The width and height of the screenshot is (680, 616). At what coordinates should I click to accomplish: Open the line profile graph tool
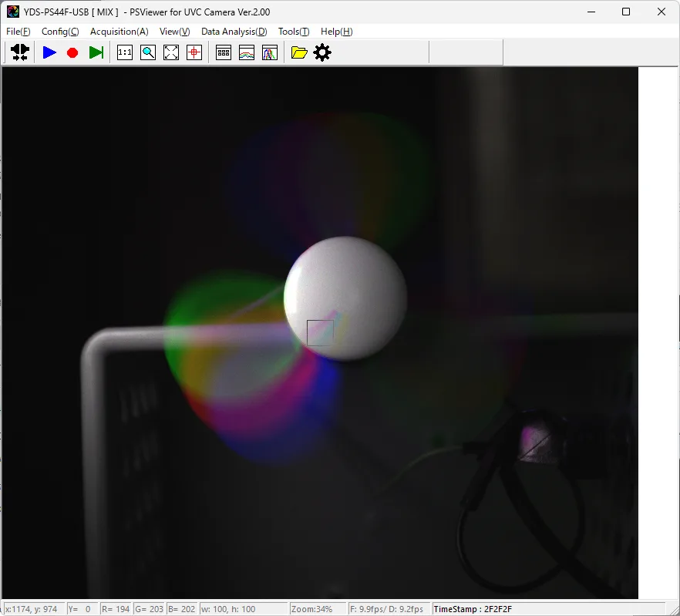point(247,52)
